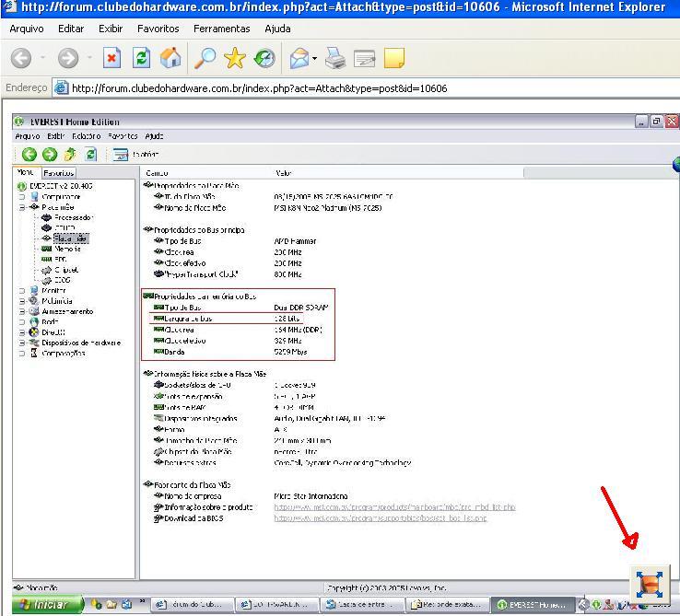Switch to the Favoritos tab in EVEREST
The width and height of the screenshot is (680, 616).
59,172
